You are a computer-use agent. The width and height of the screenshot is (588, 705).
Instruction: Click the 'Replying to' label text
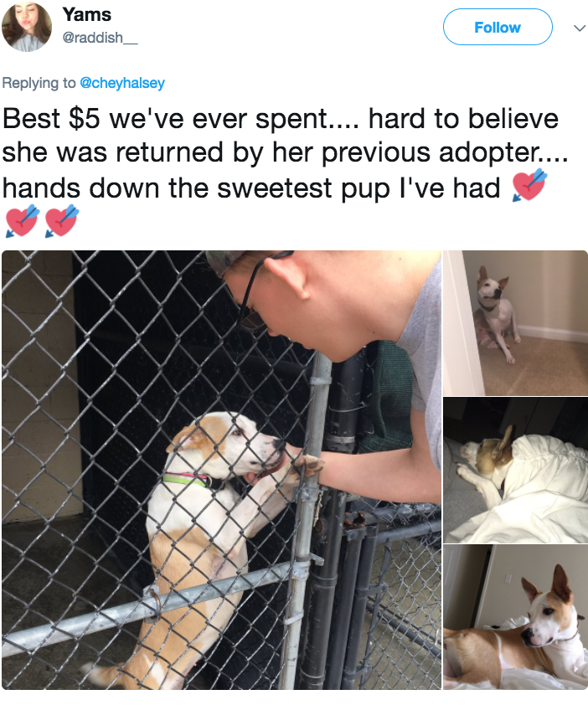click(x=39, y=83)
